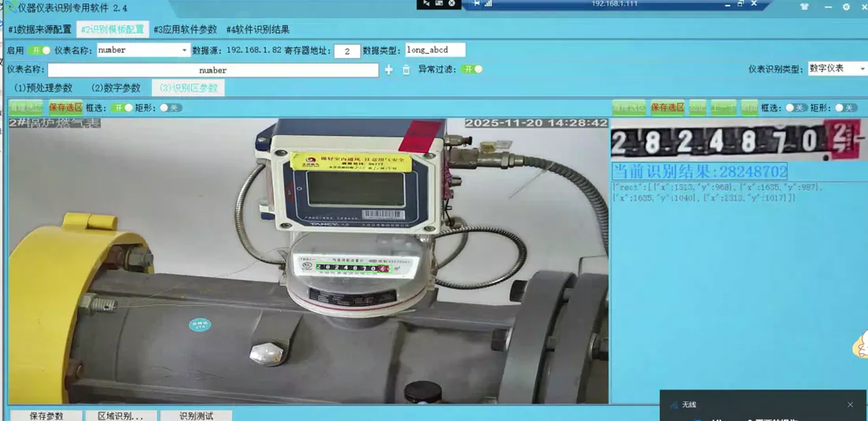Click the 寄存器地址 input field
Image resolution: width=868 pixels, height=421 pixels.
pos(347,51)
